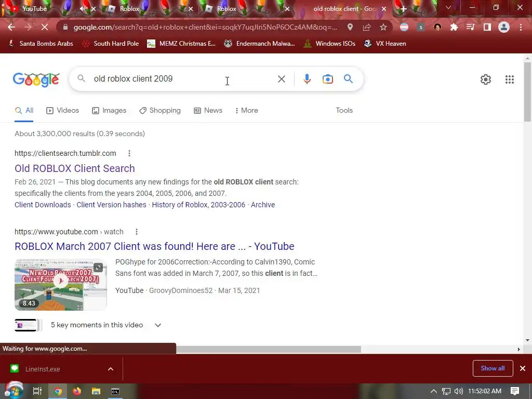Click the share page icon in address bar
This screenshot has width=532, height=399.
point(367,27)
